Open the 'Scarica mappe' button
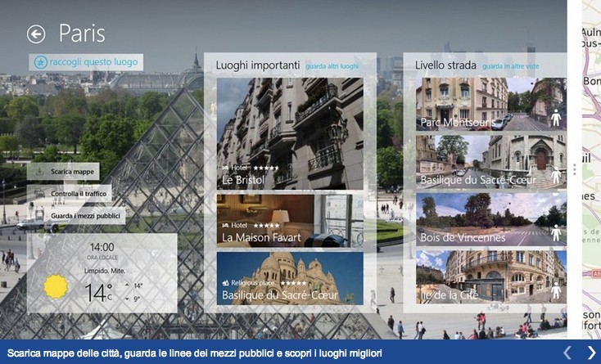This screenshot has width=601, height=364. coord(63,172)
